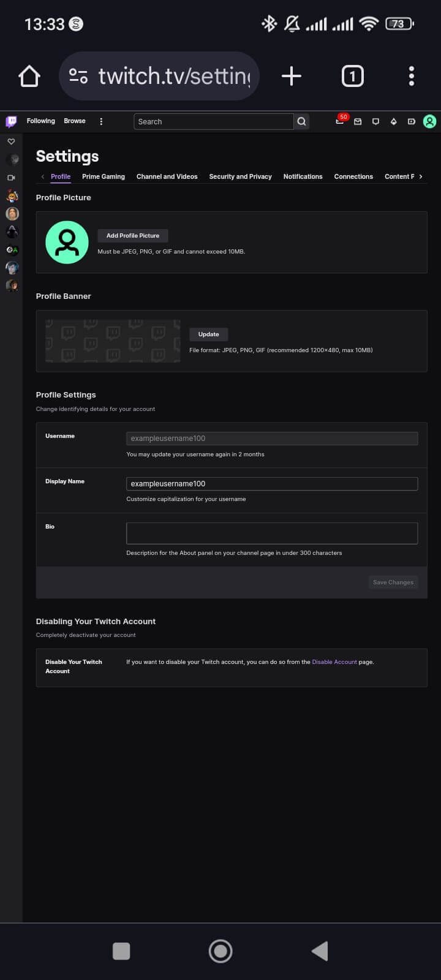Click the Update banner button
The image size is (441, 980).
pyautogui.click(x=208, y=334)
